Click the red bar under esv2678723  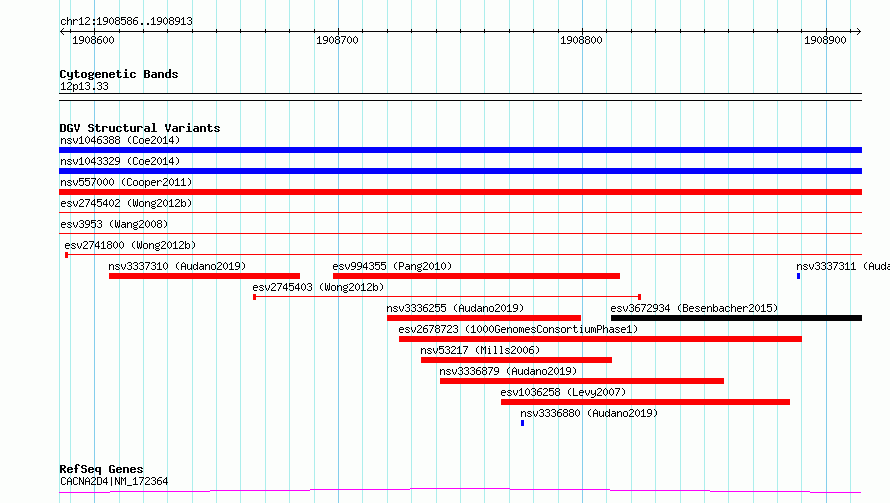601,339
